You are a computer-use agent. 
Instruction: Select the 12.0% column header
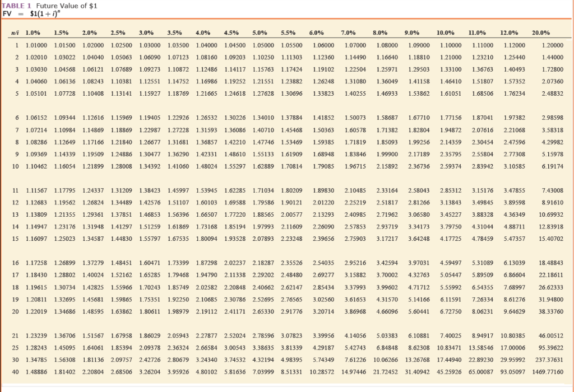(x=510, y=32)
